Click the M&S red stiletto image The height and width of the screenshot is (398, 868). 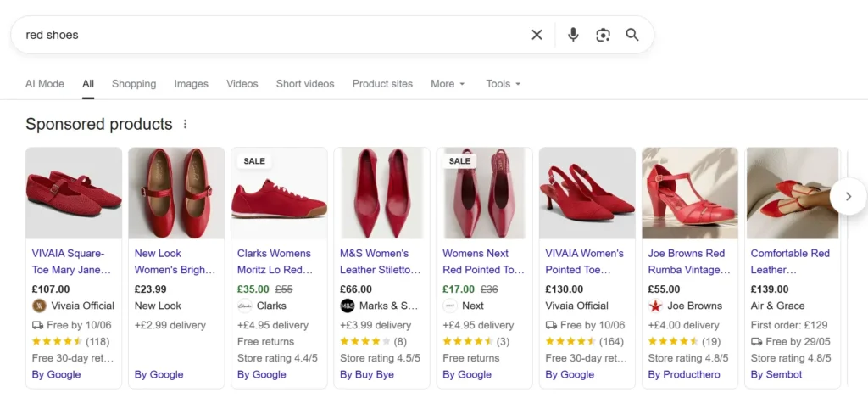pyautogui.click(x=382, y=193)
